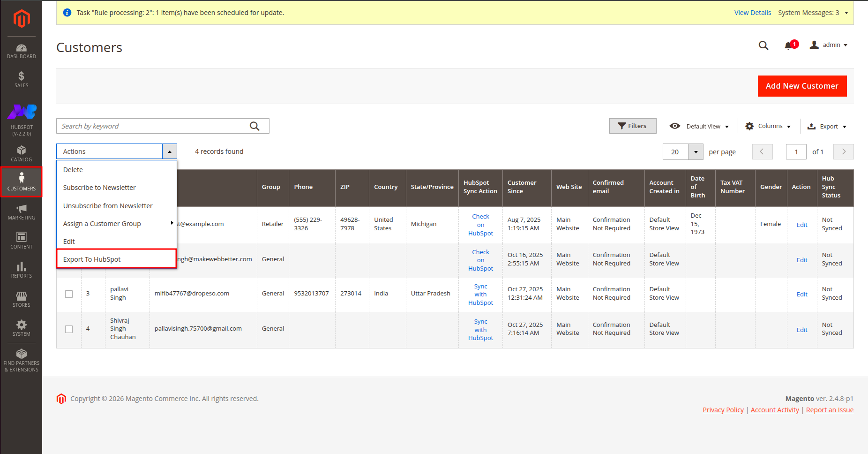
Task: Tick checkbox for Shivraj Singh Chauhan
Action: click(x=69, y=329)
